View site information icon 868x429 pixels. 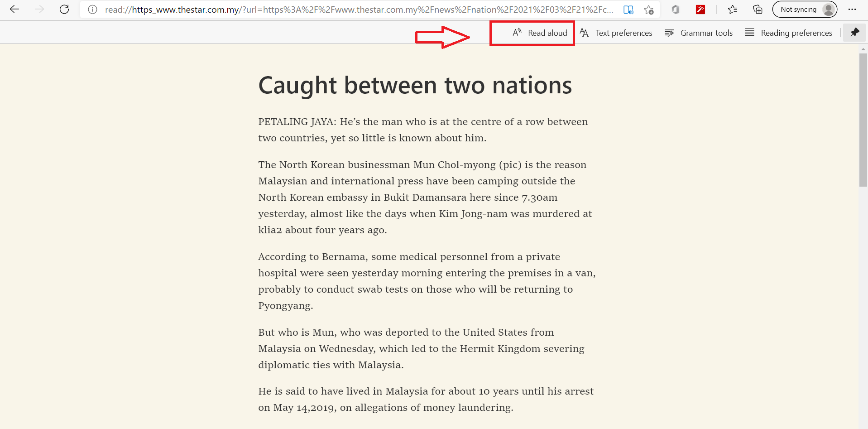tap(92, 10)
